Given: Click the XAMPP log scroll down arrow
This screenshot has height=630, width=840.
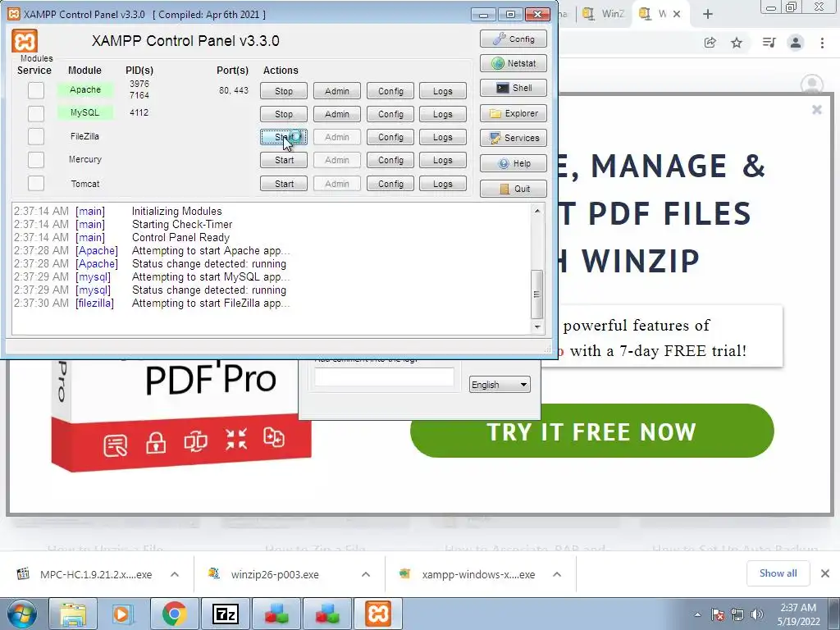Looking at the screenshot, I should coord(537,326).
